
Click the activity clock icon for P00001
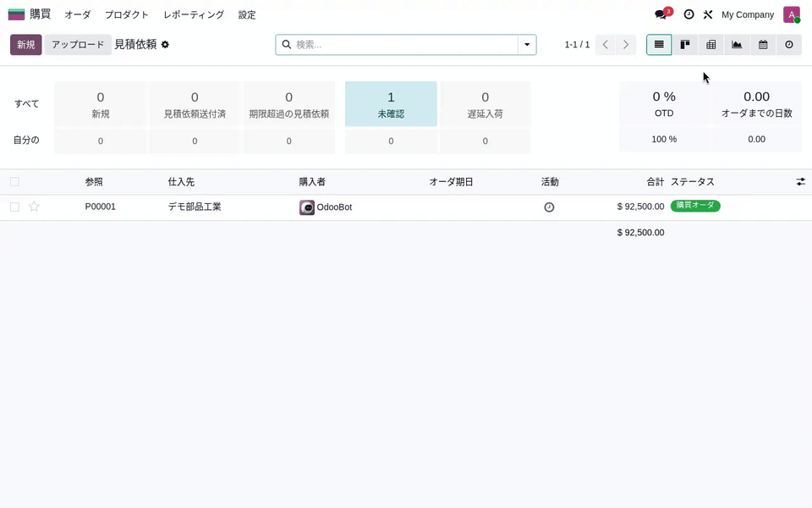click(549, 207)
